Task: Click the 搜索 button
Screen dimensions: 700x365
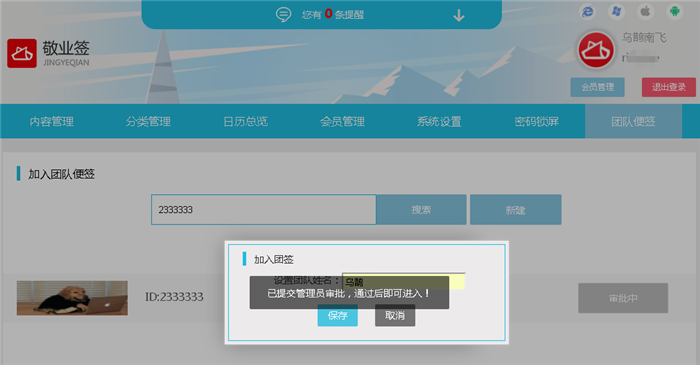Action: click(x=421, y=210)
